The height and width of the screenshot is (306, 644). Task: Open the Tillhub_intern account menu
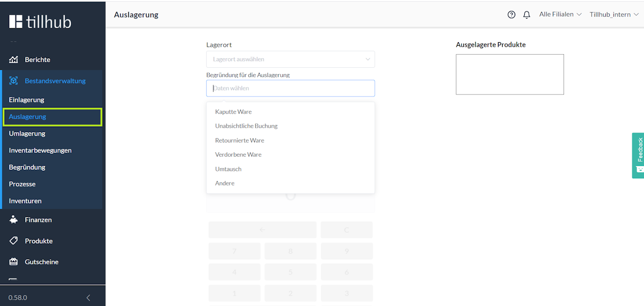click(614, 15)
